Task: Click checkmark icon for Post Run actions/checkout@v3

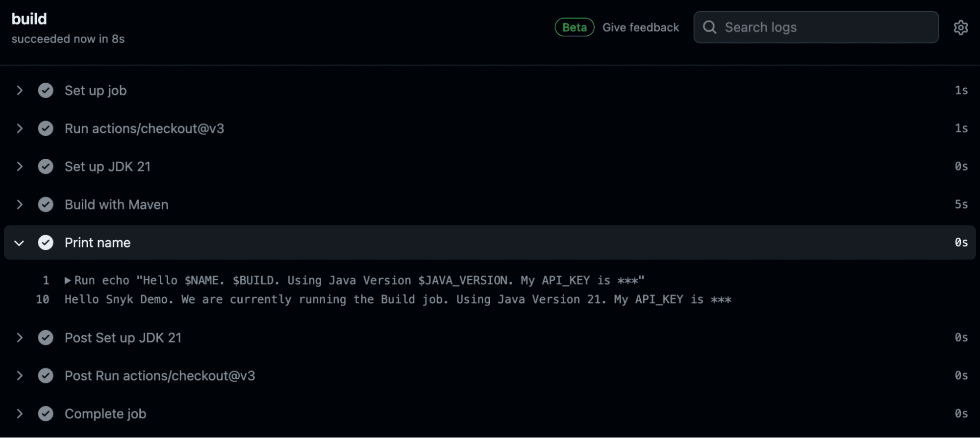Action: pos(46,376)
